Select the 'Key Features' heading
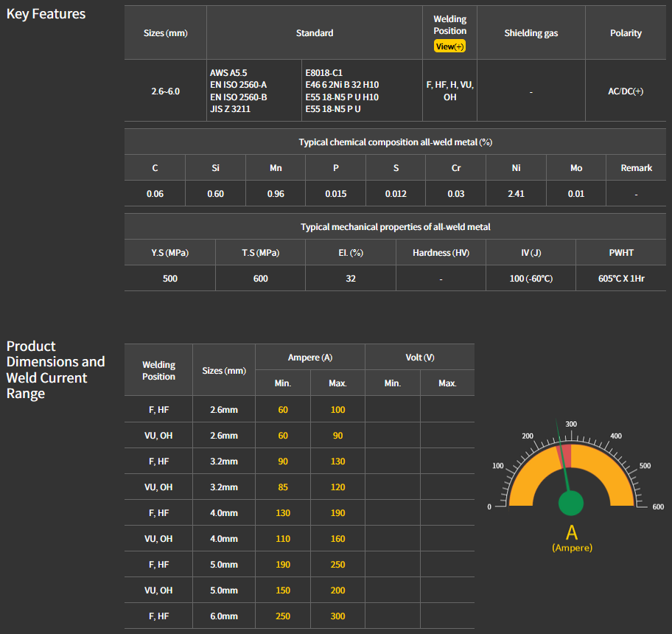Image resolution: width=672 pixels, height=634 pixels. (x=46, y=14)
